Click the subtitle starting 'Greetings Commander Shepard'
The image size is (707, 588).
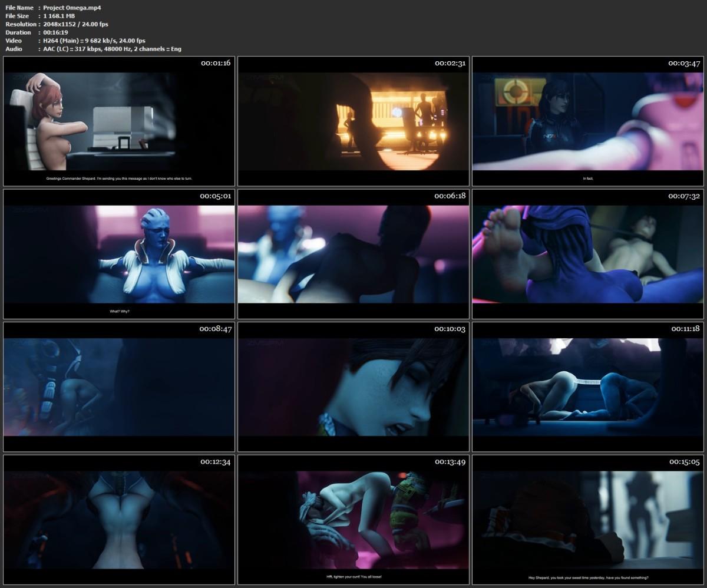click(x=119, y=179)
